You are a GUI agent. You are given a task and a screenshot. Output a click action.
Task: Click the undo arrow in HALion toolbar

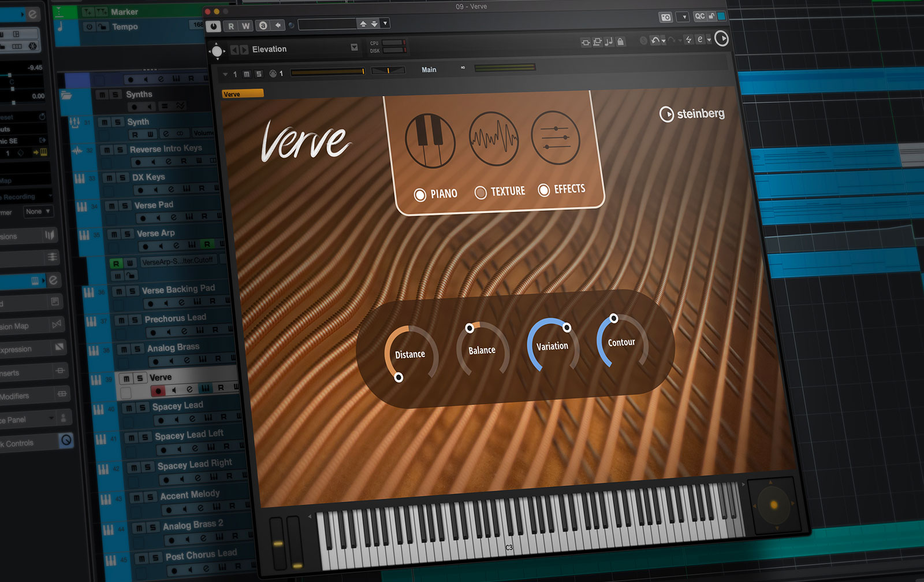pos(655,40)
